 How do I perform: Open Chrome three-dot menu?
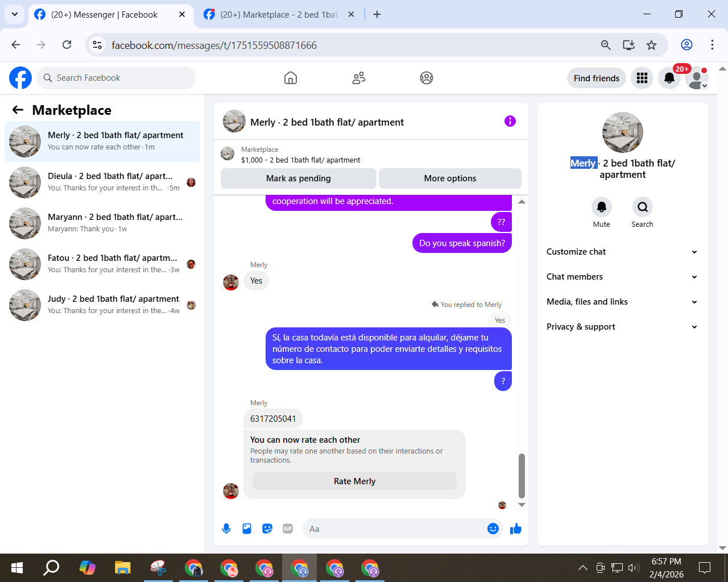pyautogui.click(x=712, y=45)
